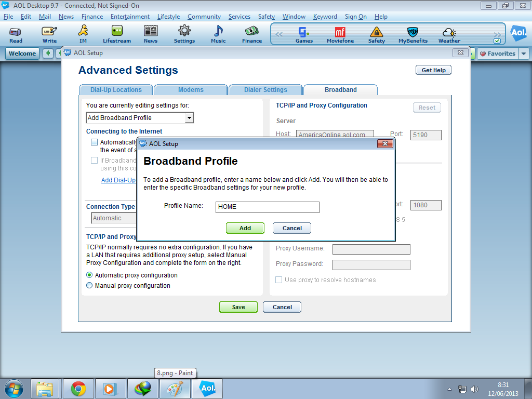The width and height of the screenshot is (532, 399).
Task: Click the Safety warning icon
Action: click(x=377, y=35)
